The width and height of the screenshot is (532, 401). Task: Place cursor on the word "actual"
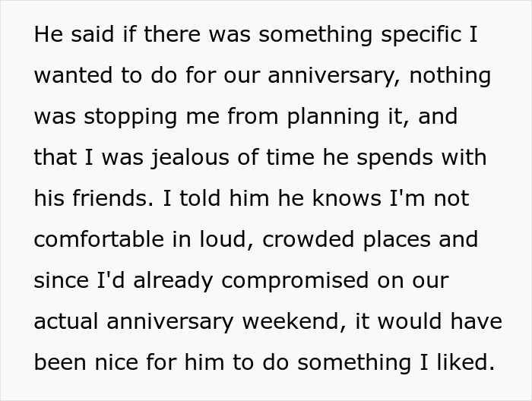[x=66, y=322]
